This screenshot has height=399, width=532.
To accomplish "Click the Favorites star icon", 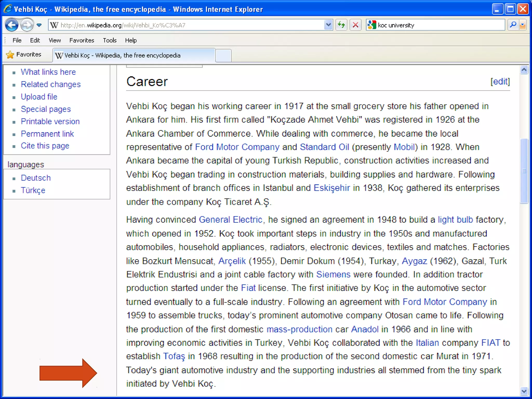I will 10,55.
